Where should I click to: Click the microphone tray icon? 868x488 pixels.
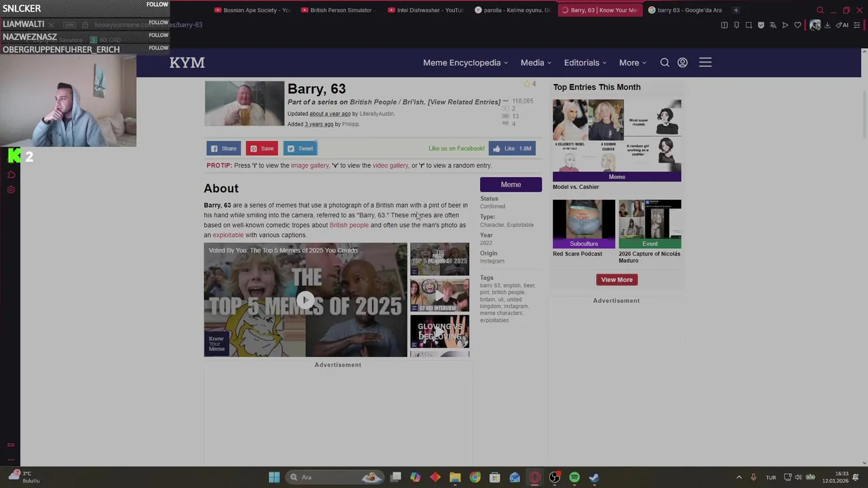click(x=753, y=477)
